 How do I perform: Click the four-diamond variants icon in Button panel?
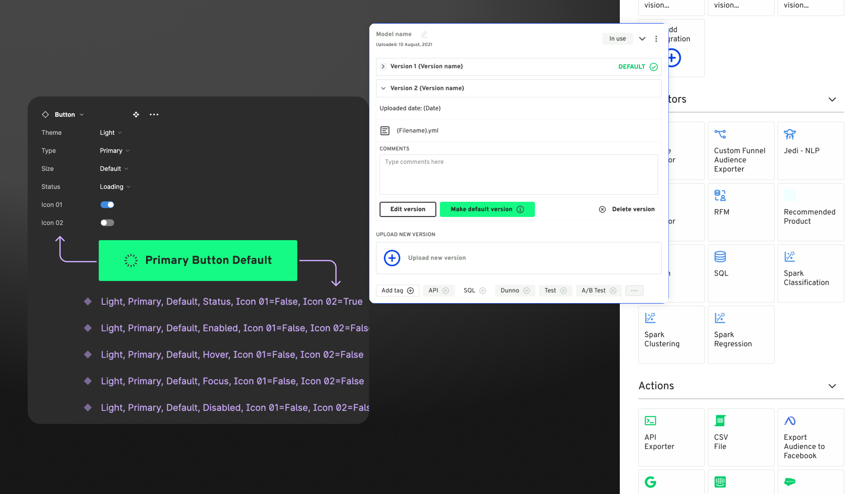[136, 115]
